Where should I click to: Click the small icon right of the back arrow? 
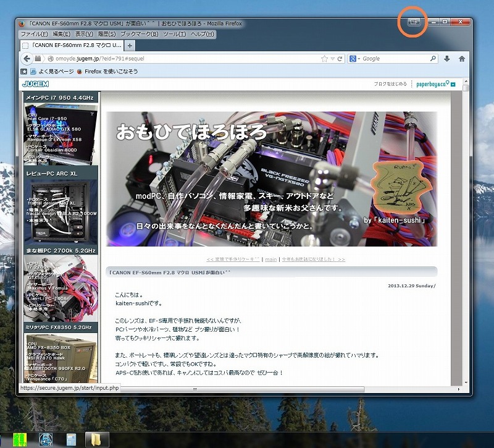coord(38,58)
